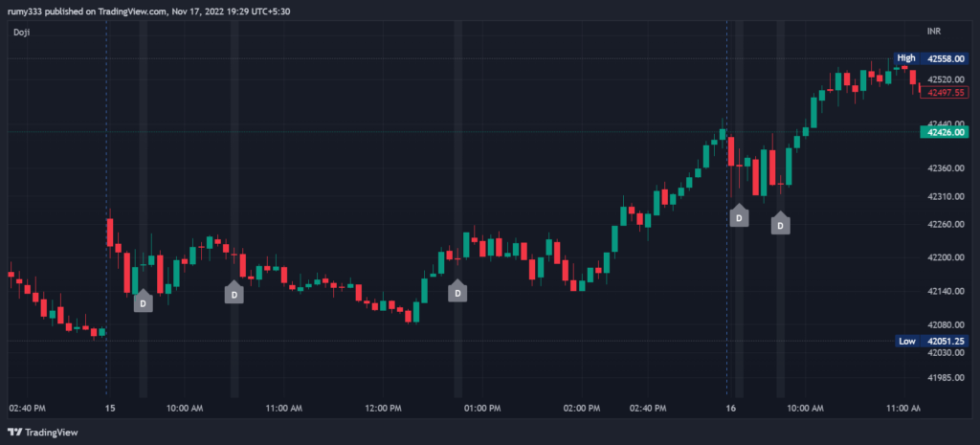Select the Doji indicator label

[21, 32]
